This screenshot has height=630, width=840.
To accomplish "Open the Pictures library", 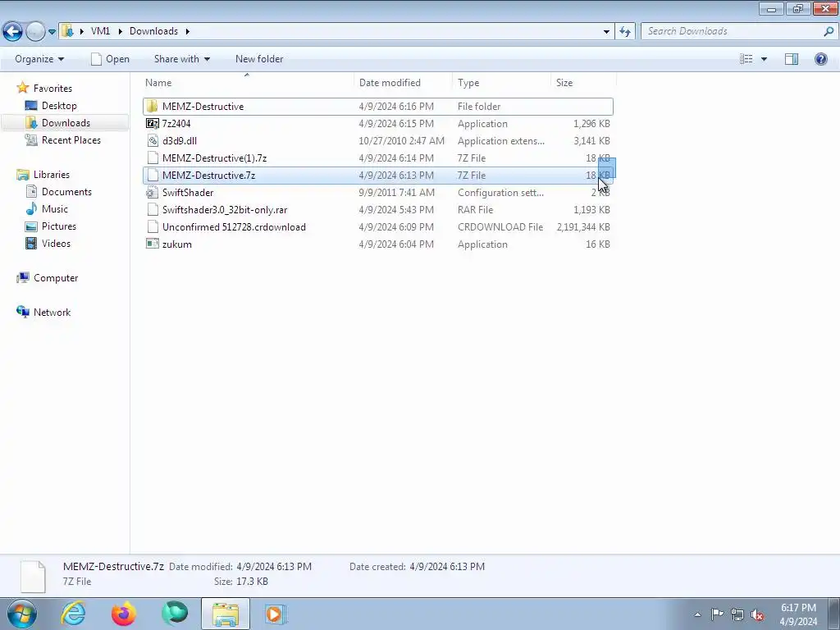I will [x=59, y=226].
